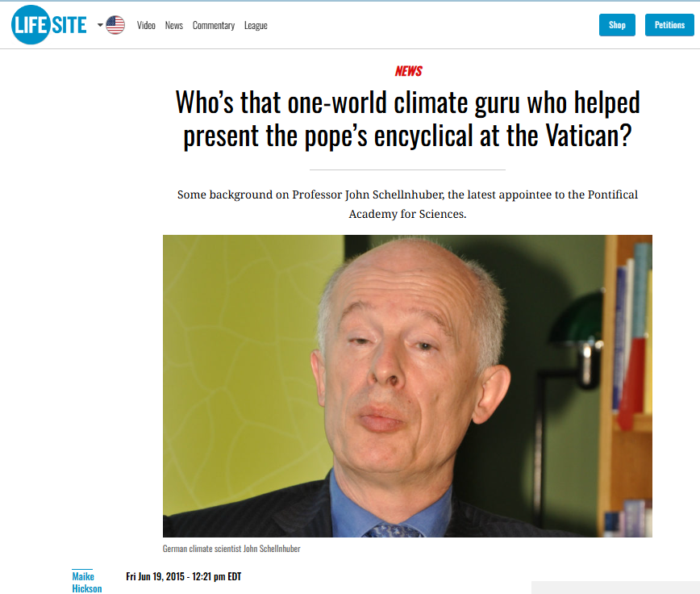Click the Hickson surname link
This screenshot has width=700, height=594.
coord(86,588)
